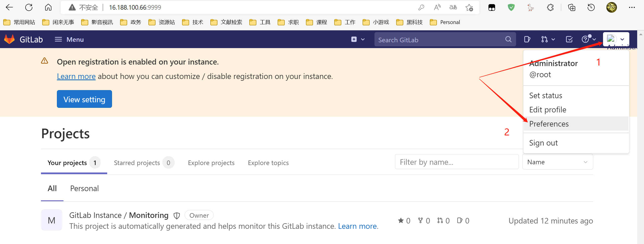This screenshot has height=244, width=644.
Task: Click the green shield extension icon
Action: [x=511, y=8]
